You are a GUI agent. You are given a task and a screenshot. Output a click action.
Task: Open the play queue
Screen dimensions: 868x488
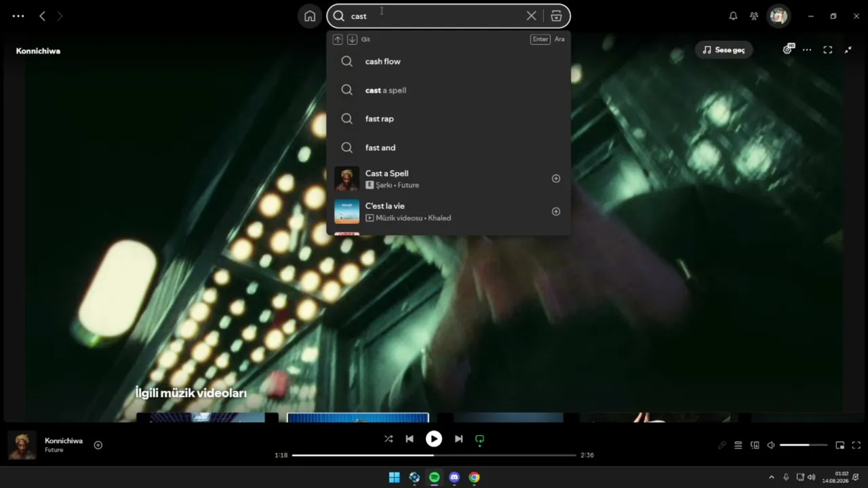point(738,445)
